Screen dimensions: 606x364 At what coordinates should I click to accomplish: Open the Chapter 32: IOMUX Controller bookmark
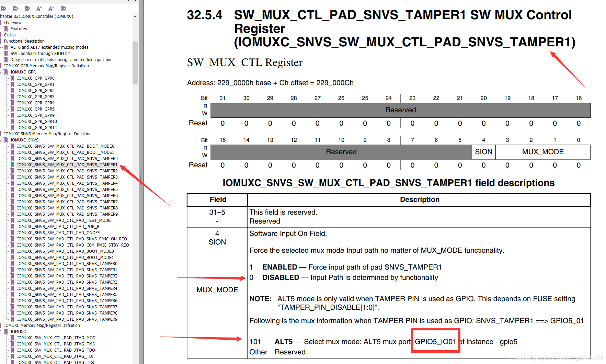point(36,16)
